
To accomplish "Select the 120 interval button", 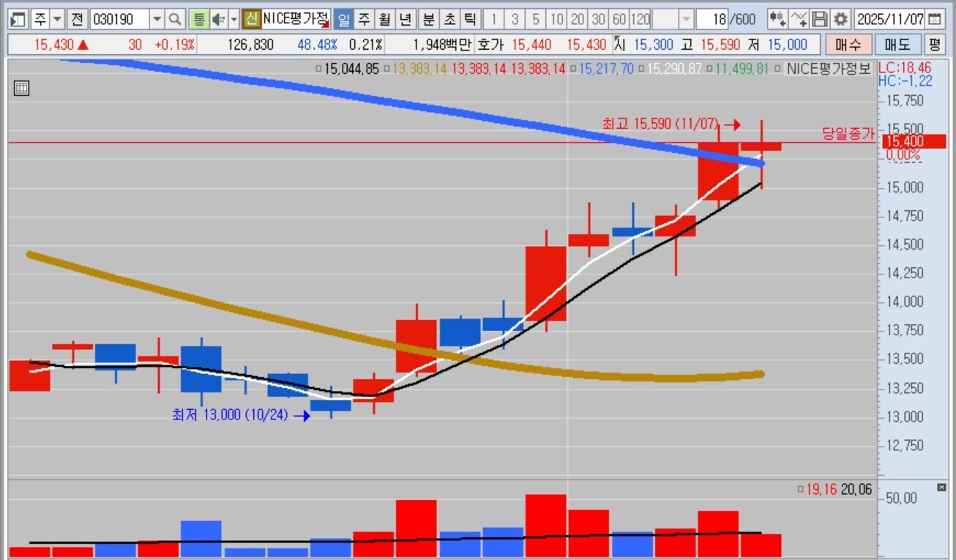I will pyautogui.click(x=641, y=19).
